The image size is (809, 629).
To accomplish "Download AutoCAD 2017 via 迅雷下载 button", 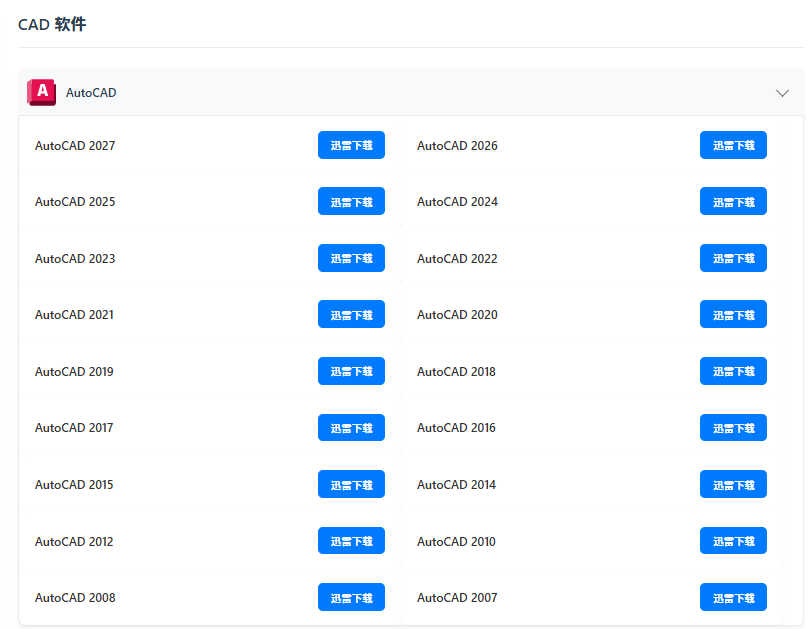I will [x=351, y=428].
